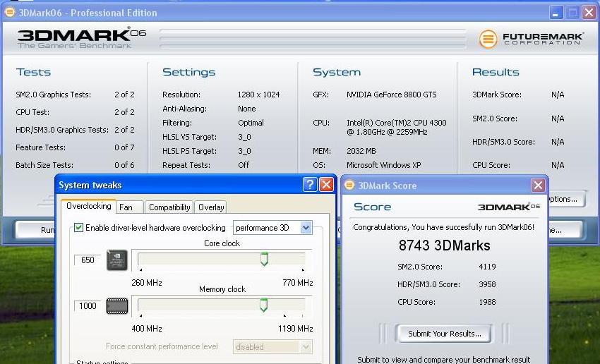600x364 pixels.
Task: Click the Core clock slider handle
Action: pyautogui.click(x=264, y=259)
